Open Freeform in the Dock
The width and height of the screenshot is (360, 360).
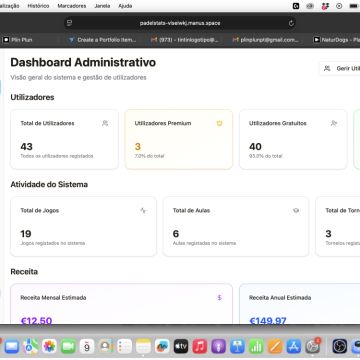162,347
